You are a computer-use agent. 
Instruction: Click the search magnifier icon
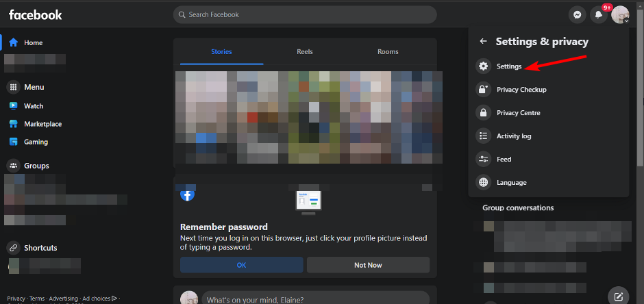point(182,15)
